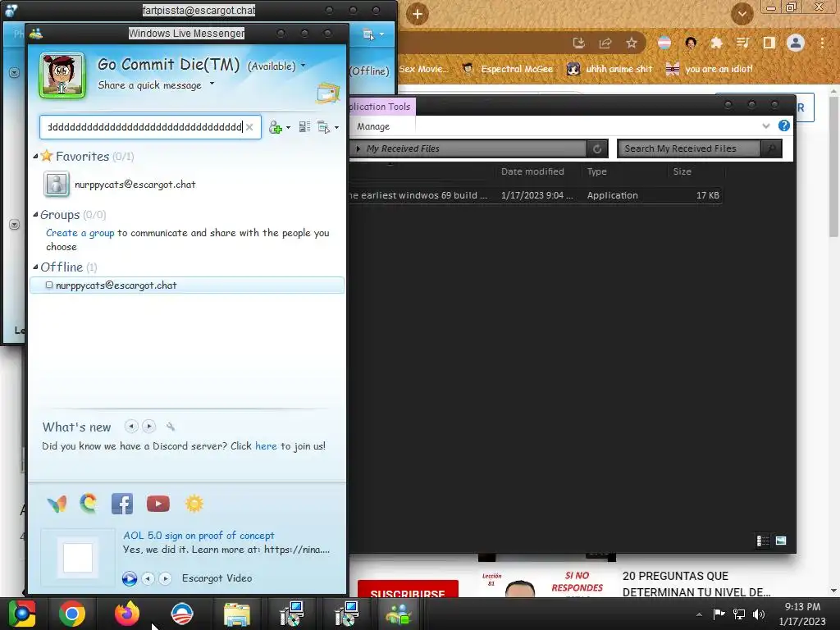Click the SUSCRIBIRSE button
The image size is (840, 630).
click(408, 589)
